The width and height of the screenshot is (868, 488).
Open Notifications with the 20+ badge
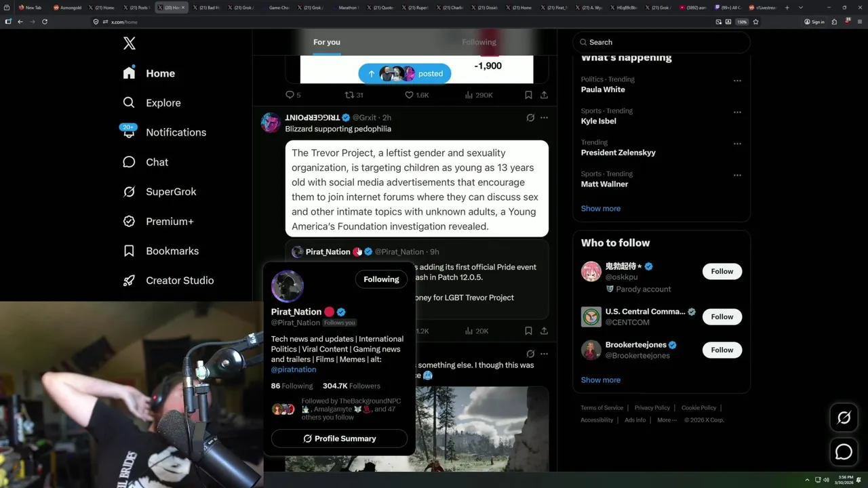(164, 132)
